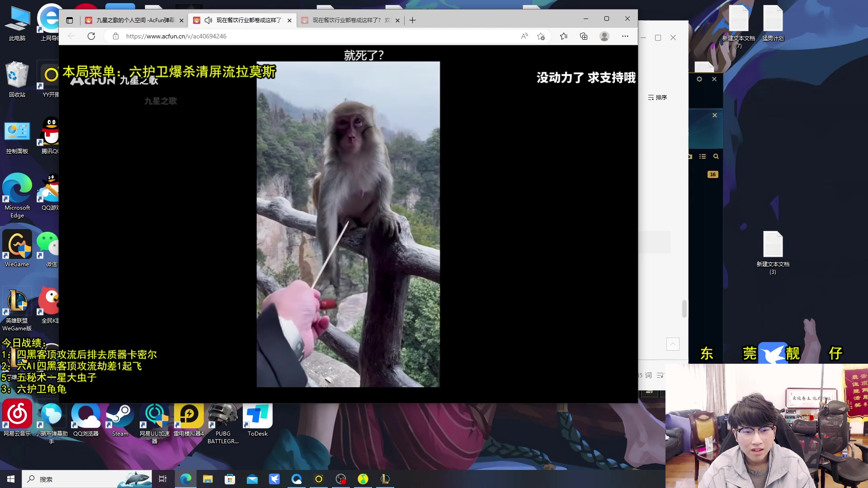Add this page to favorites
This screenshot has width=868, height=488.
(541, 36)
